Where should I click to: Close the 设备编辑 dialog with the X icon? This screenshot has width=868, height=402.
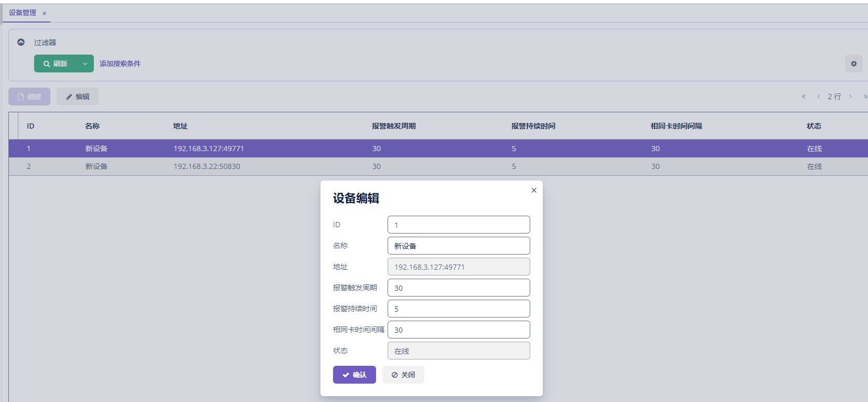coord(534,191)
